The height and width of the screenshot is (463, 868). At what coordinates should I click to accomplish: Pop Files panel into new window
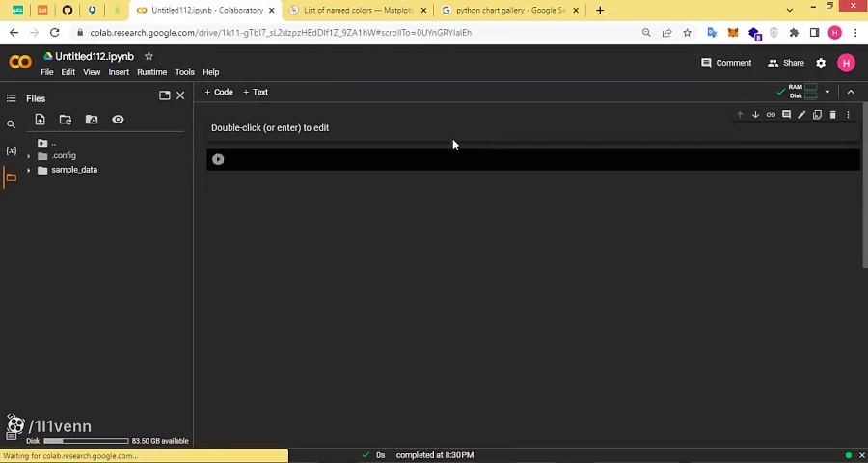(x=164, y=95)
